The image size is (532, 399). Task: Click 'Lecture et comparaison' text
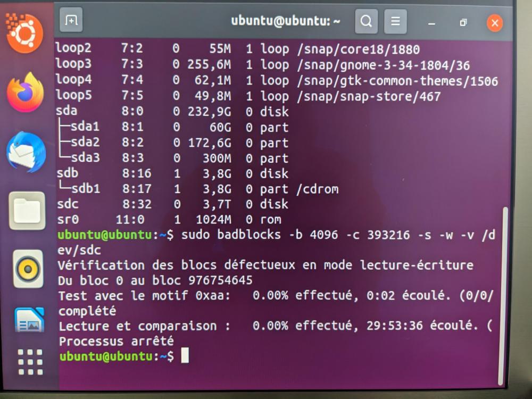click(x=138, y=327)
